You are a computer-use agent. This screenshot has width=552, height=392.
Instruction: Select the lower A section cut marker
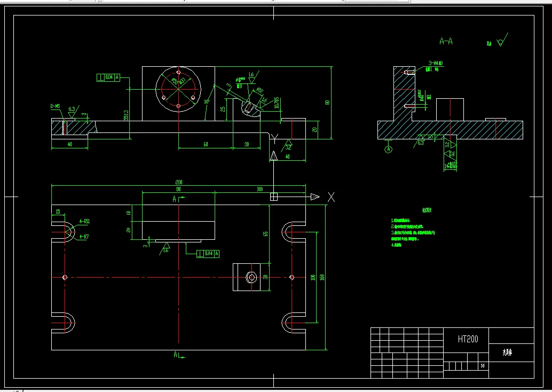pyautogui.click(x=179, y=355)
